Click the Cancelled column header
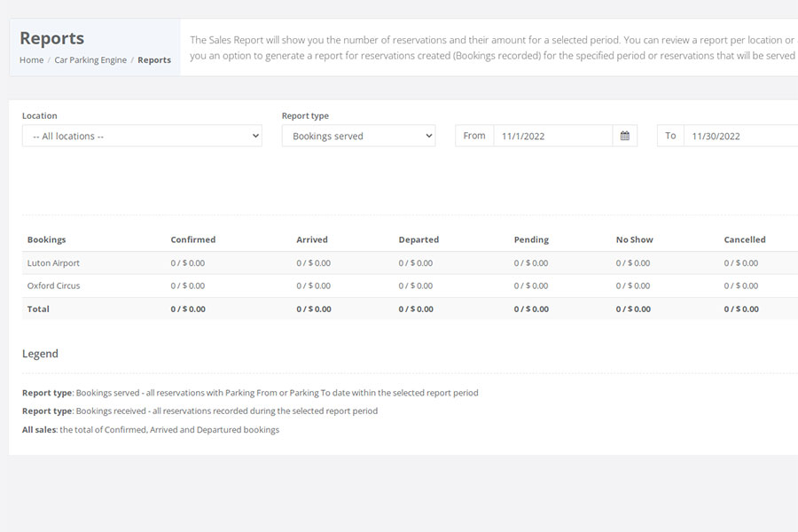The height and width of the screenshot is (532, 798). (745, 239)
